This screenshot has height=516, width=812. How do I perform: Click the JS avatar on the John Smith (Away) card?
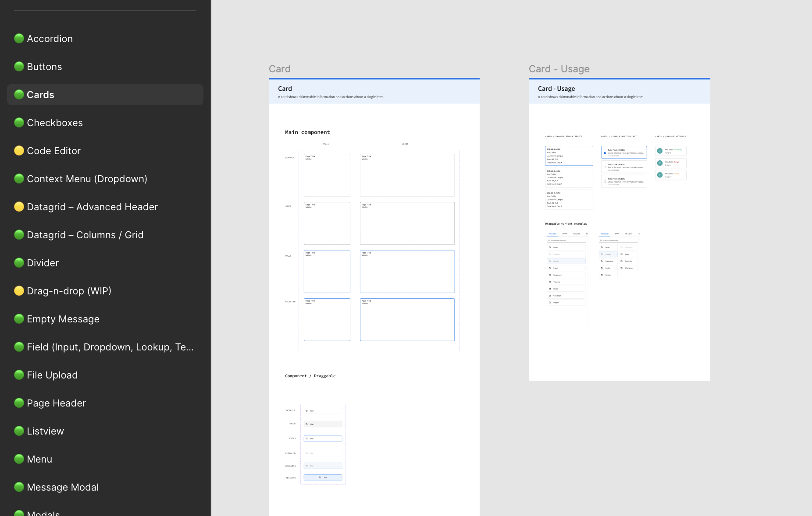click(660, 175)
